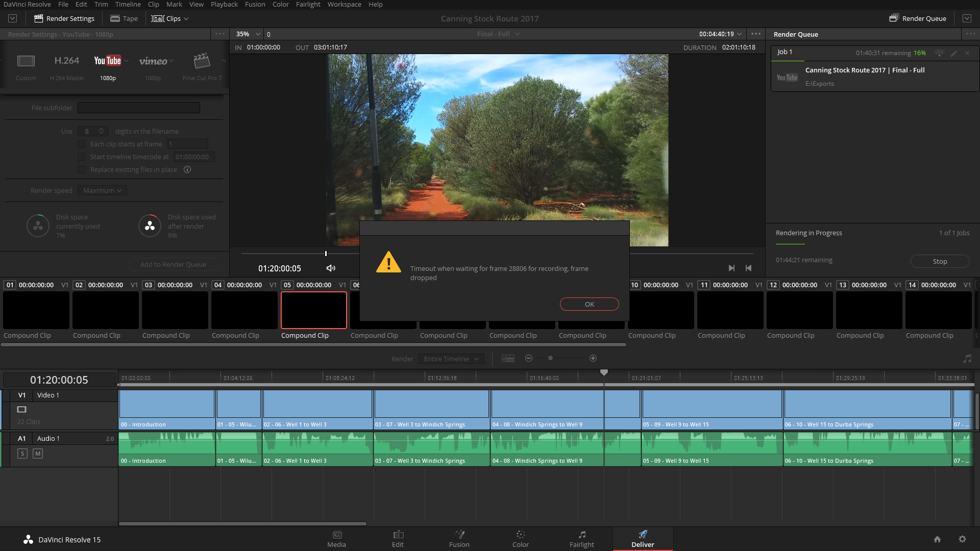Select Job 1 Canning Stock Route entry
The height and width of the screenshot is (551, 980).
(x=875, y=69)
